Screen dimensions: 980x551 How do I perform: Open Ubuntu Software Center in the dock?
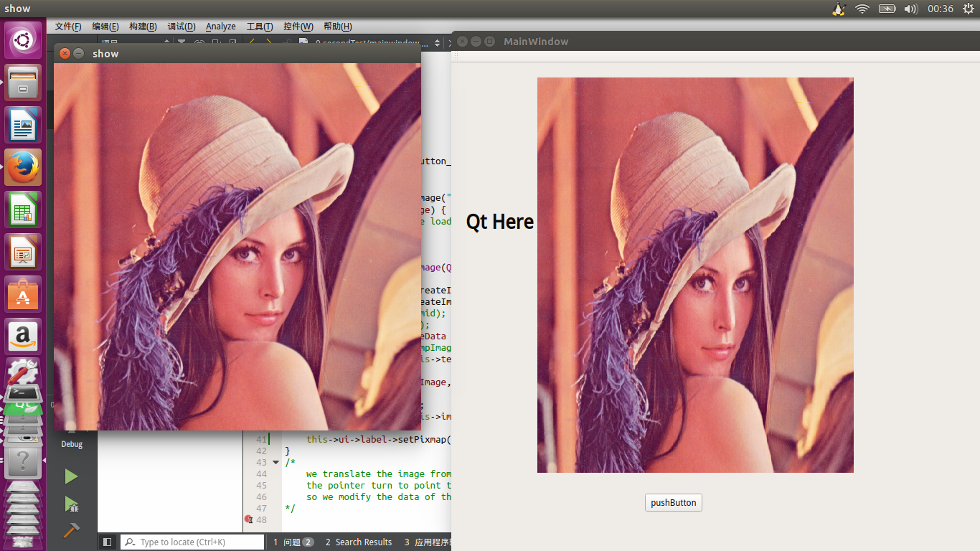23,294
